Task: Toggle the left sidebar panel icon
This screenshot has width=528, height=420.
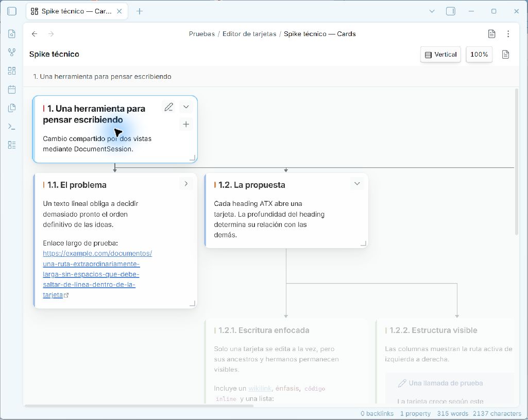Action: [x=12, y=11]
